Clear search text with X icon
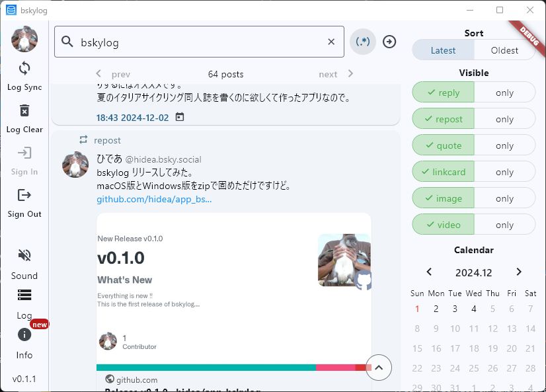The height and width of the screenshot is (392, 546). coord(331,42)
